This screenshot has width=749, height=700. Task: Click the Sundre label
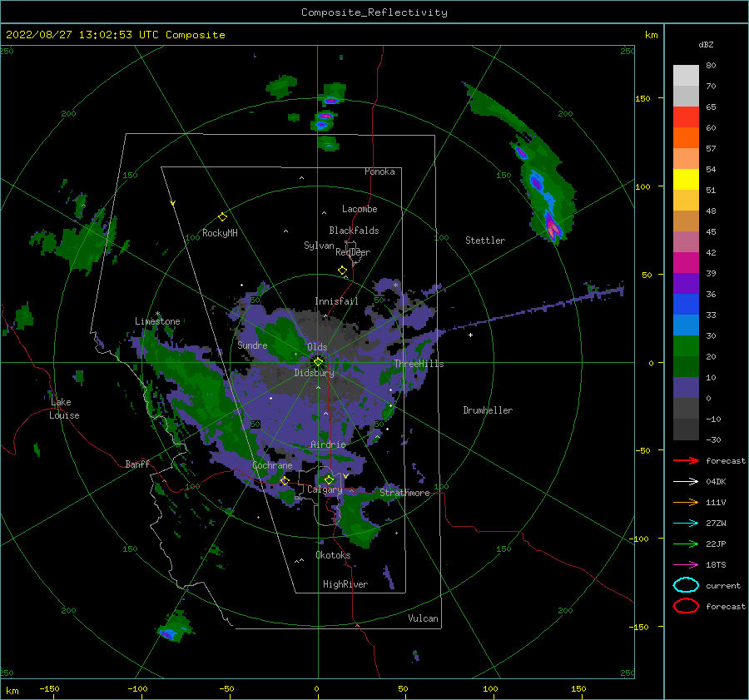253,345
